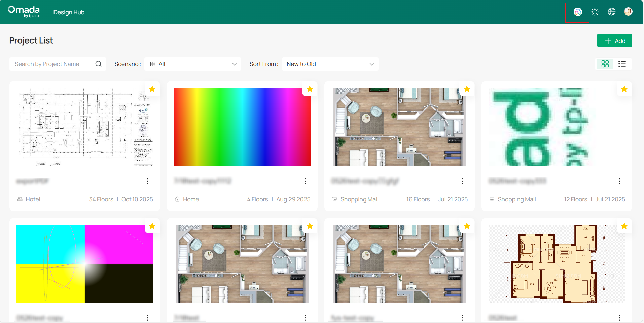This screenshot has height=323, width=644.
Task: Open more options for 16 Floors project
Action: (462, 181)
